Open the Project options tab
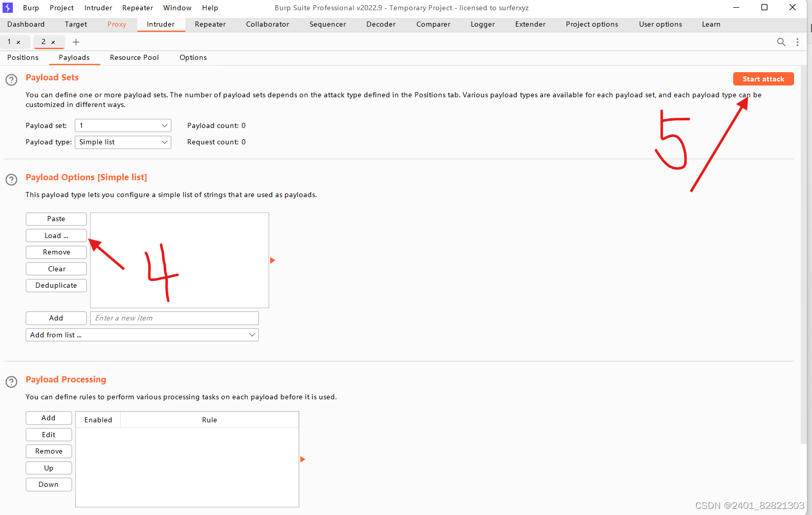This screenshot has width=812, height=515. (592, 24)
